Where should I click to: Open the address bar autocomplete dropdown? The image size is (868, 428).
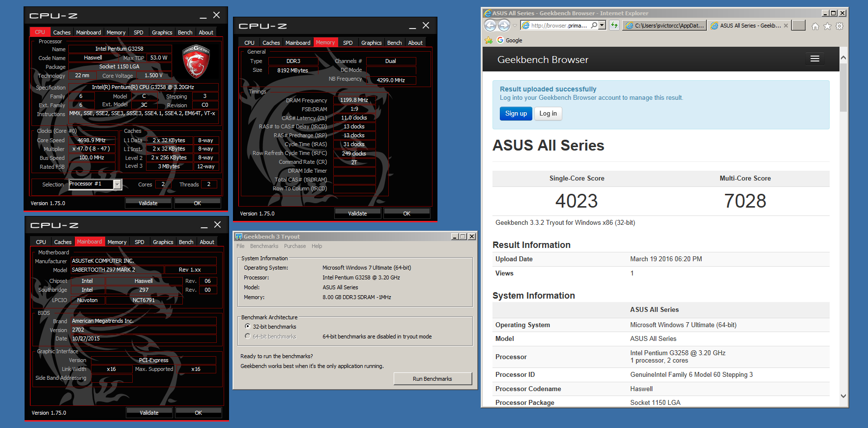[602, 26]
